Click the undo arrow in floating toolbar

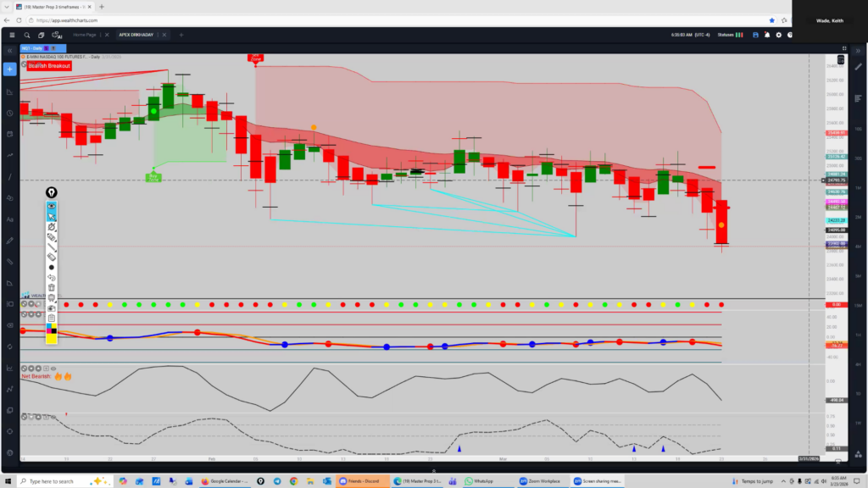(x=52, y=277)
